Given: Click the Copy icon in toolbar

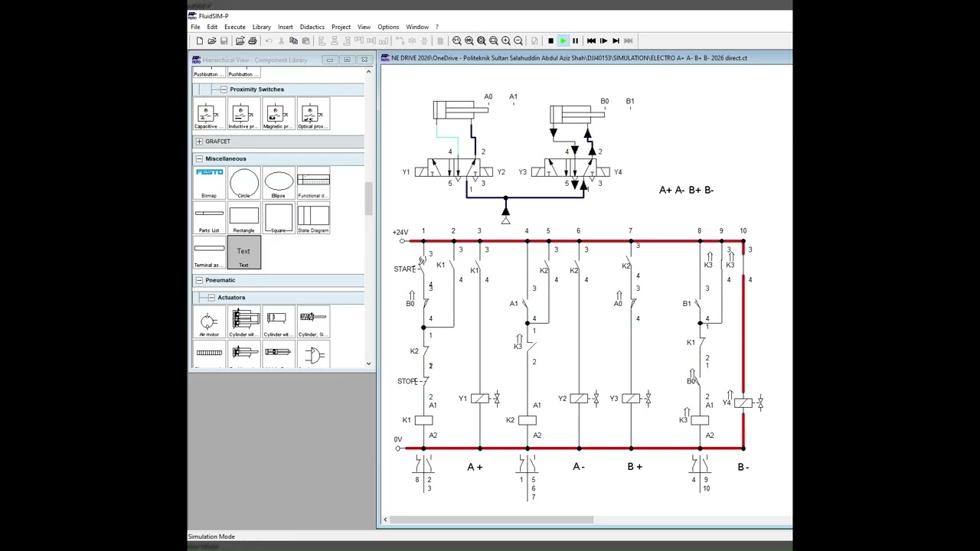Looking at the screenshot, I should click(293, 41).
